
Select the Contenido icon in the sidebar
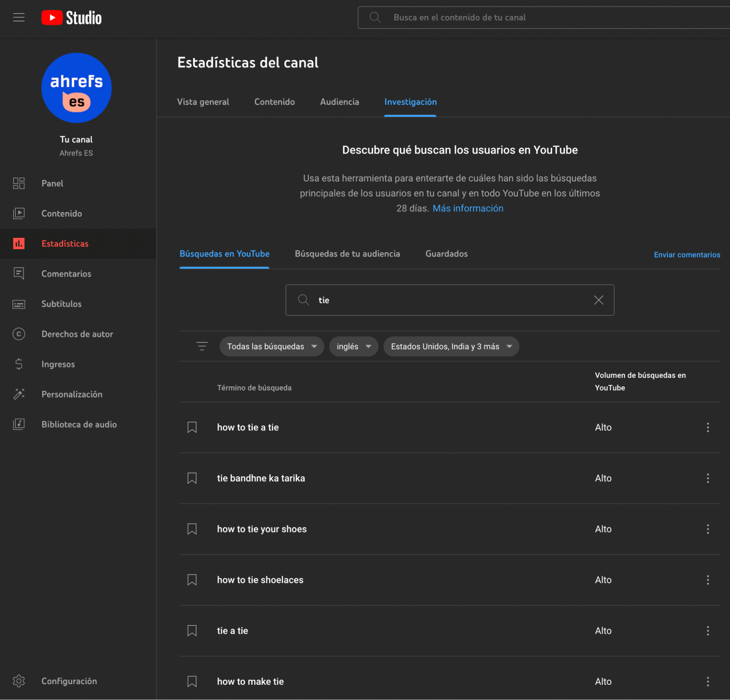tap(19, 213)
